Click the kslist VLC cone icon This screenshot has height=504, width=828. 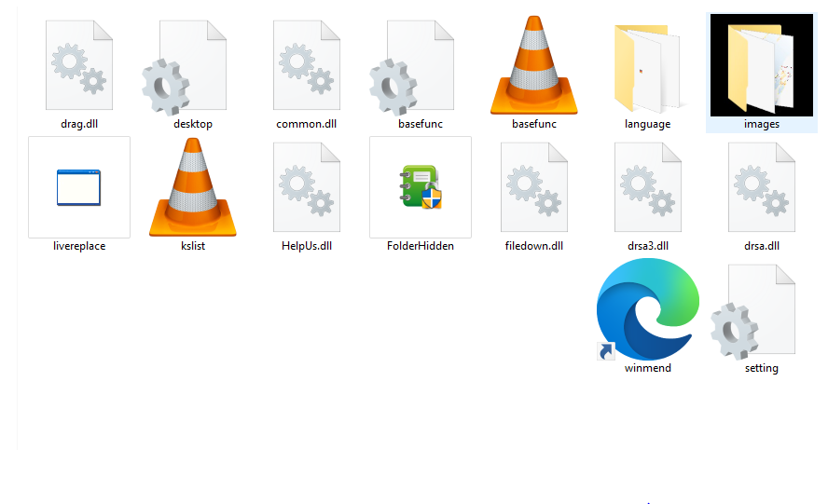[193, 187]
